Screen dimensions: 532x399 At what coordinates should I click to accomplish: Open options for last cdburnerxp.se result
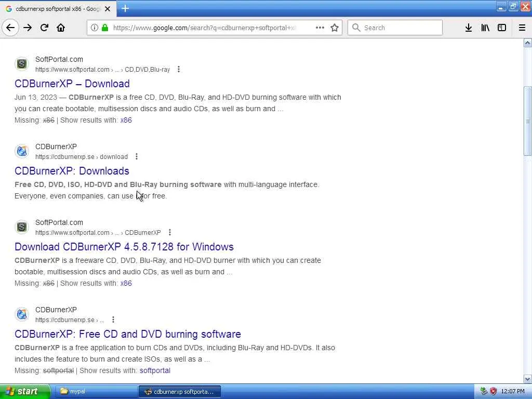[x=113, y=320]
